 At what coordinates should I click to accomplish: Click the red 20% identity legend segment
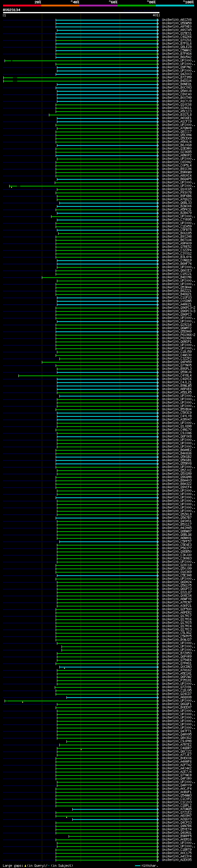[22, 6]
